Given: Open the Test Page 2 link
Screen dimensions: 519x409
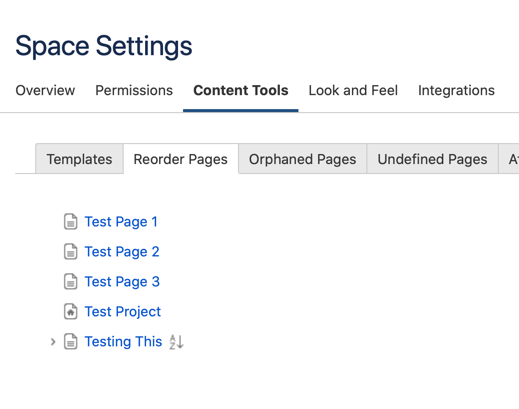Looking at the screenshot, I should [x=122, y=252].
